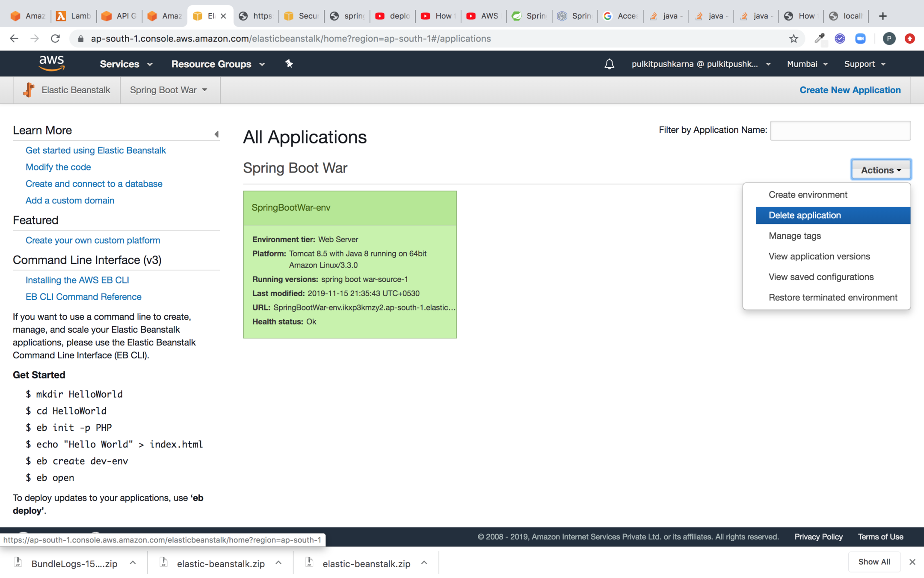Image resolution: width=924 pixels, height=578 pixels.
Task: Open the notifications bell icon
Action: click(609, 64)
